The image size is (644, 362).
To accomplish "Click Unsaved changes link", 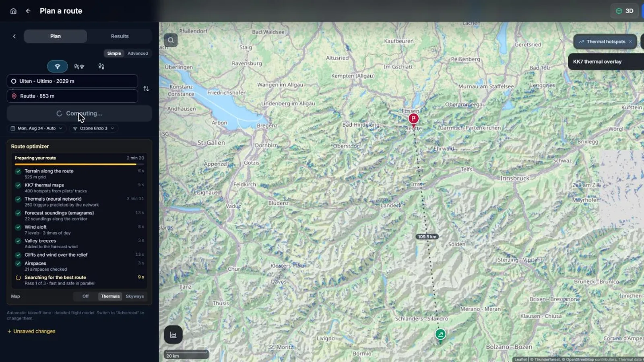I will 31,331.
